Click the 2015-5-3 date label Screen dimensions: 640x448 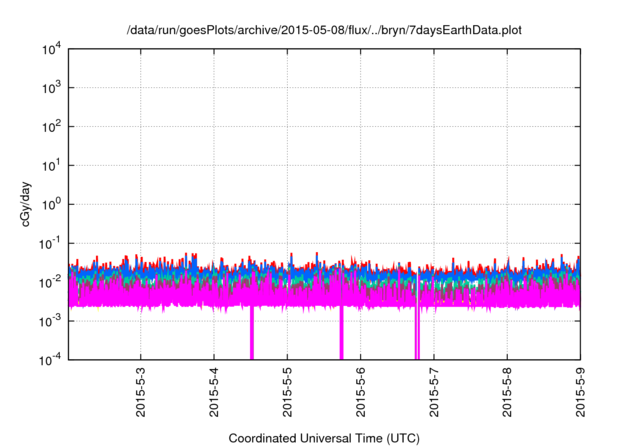(141, 392)
